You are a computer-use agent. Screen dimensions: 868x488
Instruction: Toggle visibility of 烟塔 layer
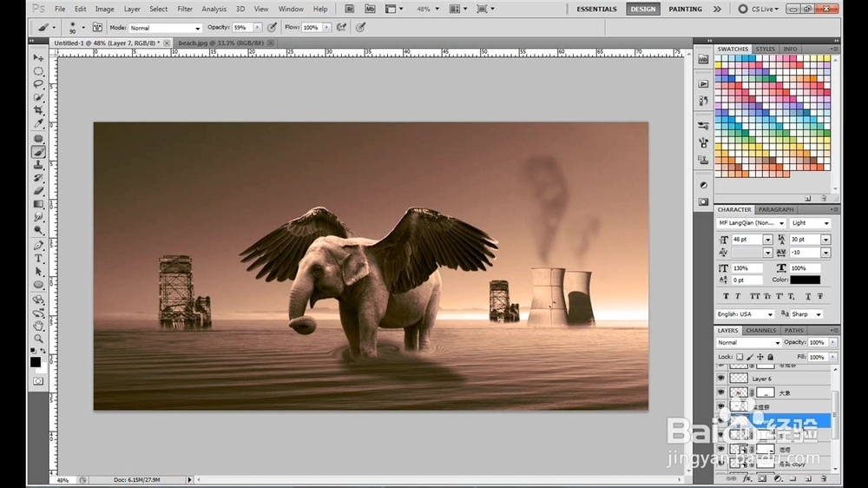pyautogui.click(x=720, y=449)
